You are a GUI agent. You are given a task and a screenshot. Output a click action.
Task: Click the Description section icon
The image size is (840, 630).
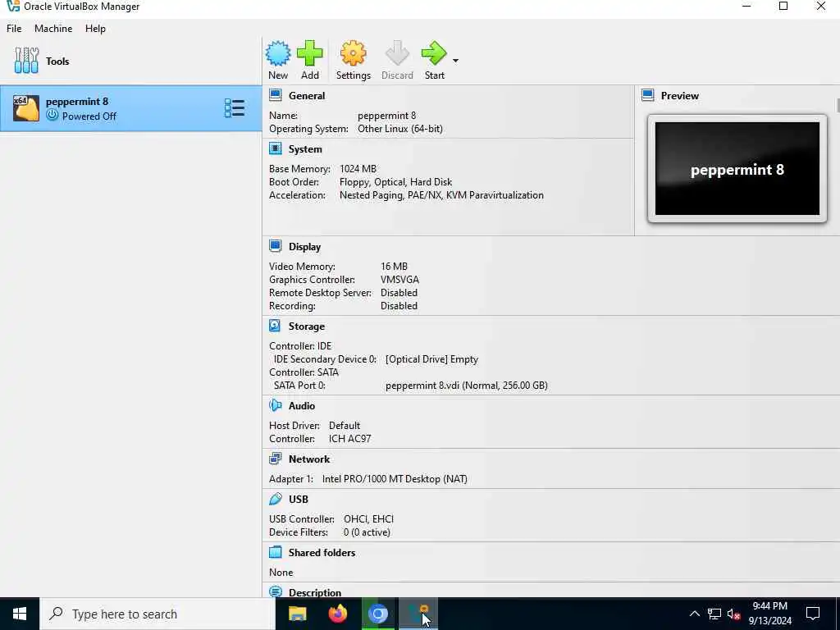276,591
